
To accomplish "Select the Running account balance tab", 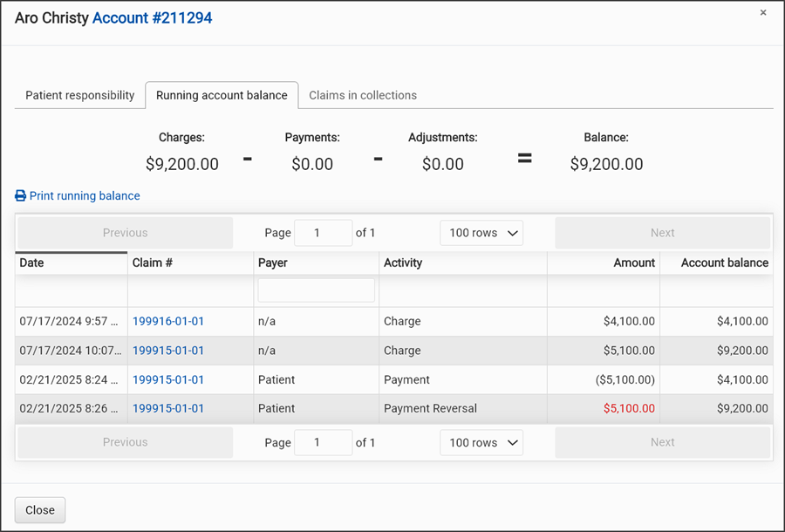I will tap(222, 95).
